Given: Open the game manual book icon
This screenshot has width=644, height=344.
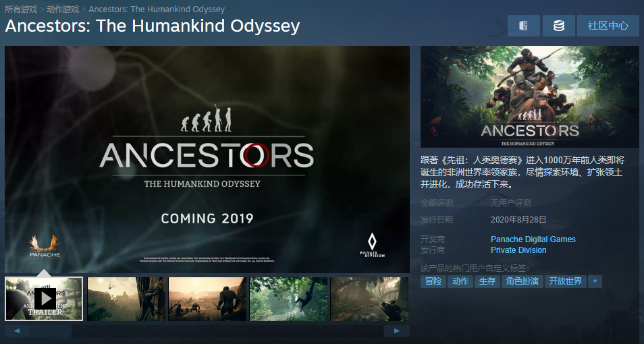Looking at the screenshot, I should click(x=524, y=26).
